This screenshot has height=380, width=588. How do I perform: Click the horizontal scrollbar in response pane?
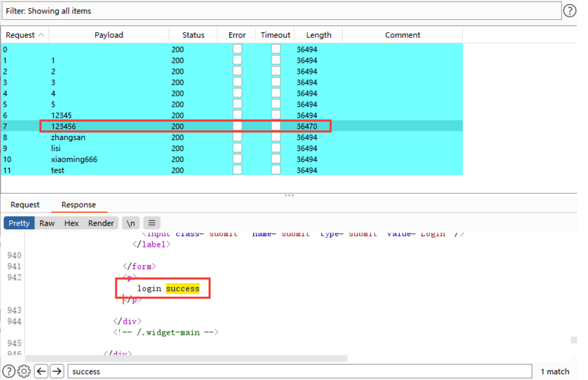186,358
